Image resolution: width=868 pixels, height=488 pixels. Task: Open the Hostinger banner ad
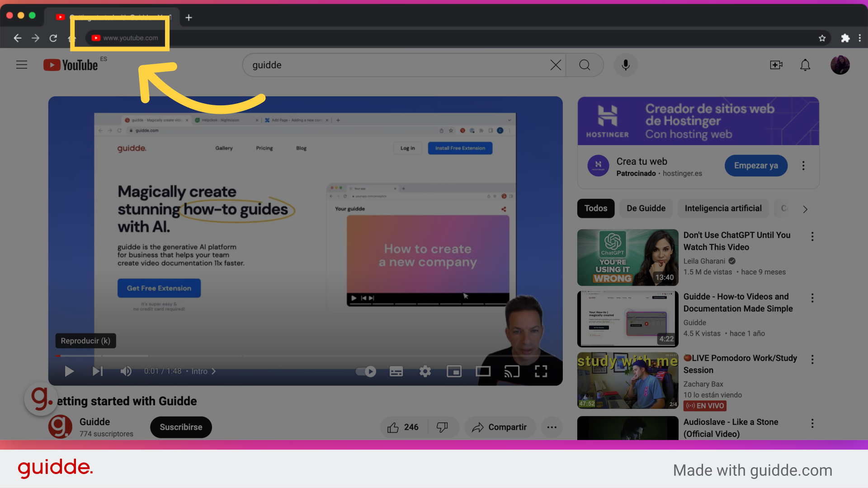coord(698,121)
